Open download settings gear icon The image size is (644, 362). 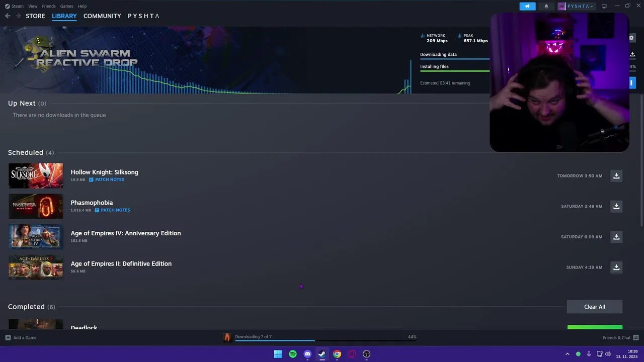click(631, 38)
